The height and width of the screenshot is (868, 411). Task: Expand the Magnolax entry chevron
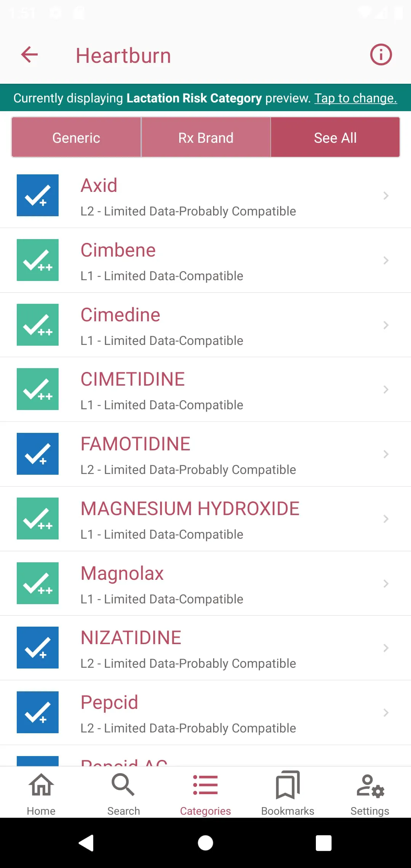386,584
